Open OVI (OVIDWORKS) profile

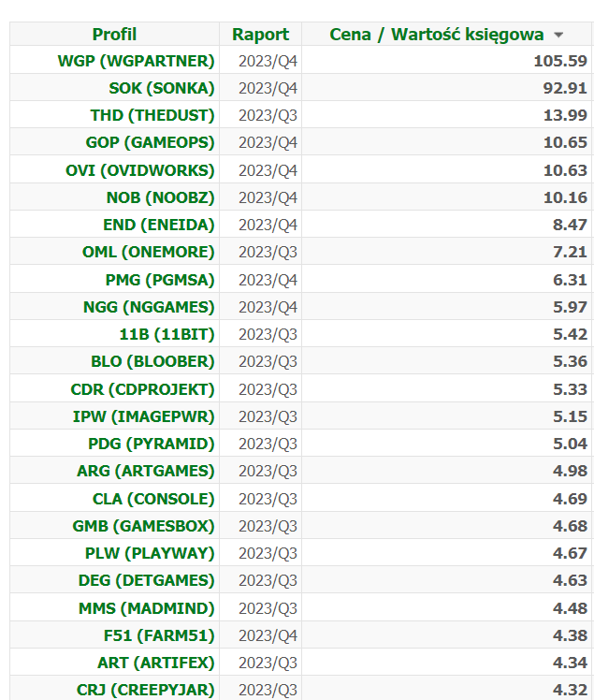pyautogui.click(x=140, y=170)
